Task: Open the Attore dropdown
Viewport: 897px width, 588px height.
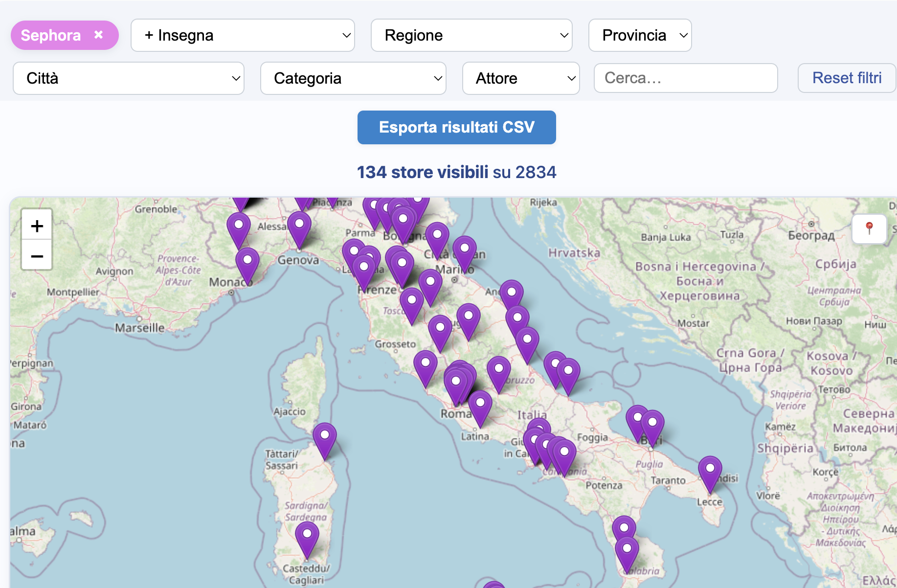Action: point(520,78)
